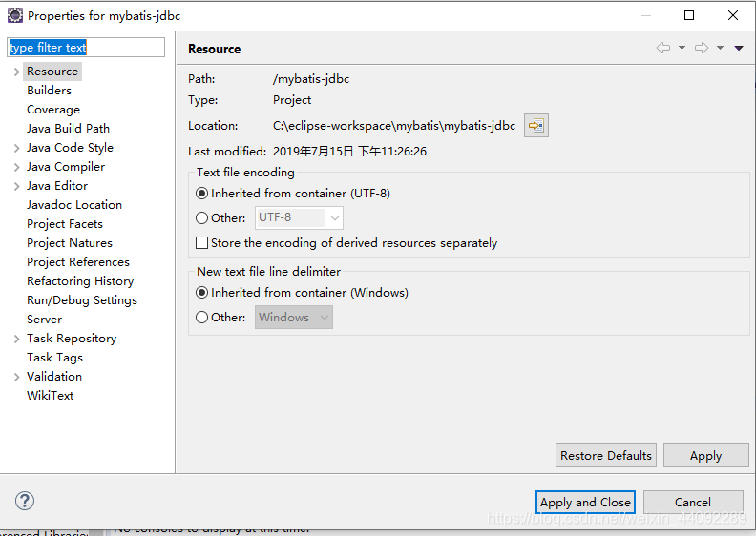Select Task Repository in tree

(72, 339)
